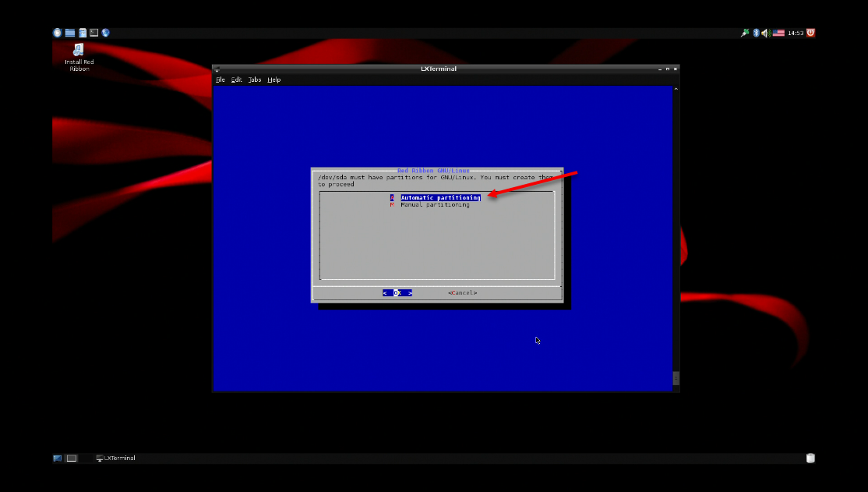Screen dimensions: 868x492
Task: Close the LXTerminal window
Action: tap(676, 69)
